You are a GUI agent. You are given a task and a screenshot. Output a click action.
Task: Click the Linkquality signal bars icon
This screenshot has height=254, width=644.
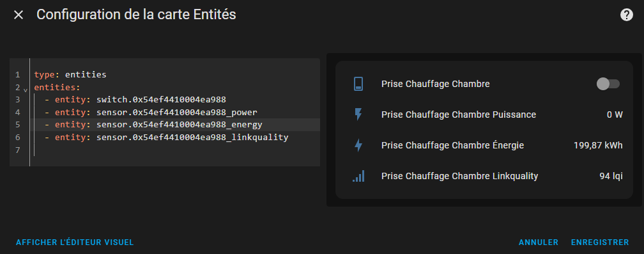coord(358,177)
